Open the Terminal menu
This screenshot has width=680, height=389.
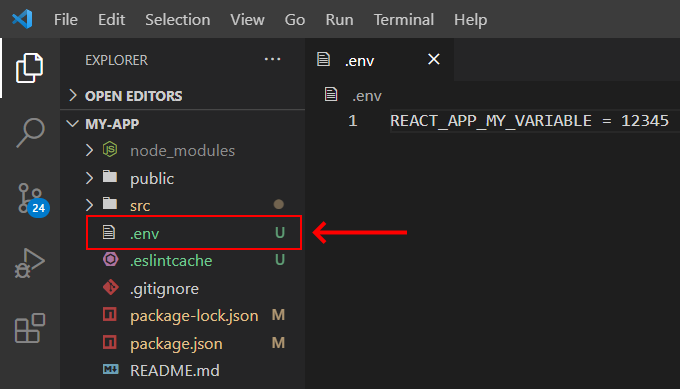404,20
